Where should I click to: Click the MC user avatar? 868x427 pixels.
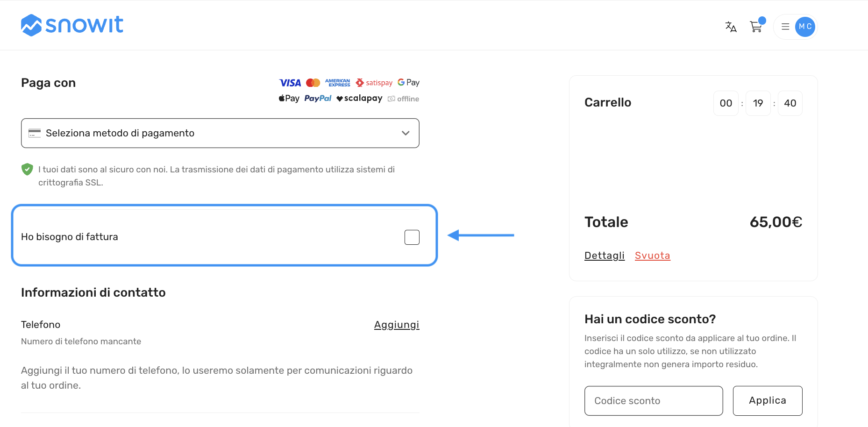(x=805, y=27)
